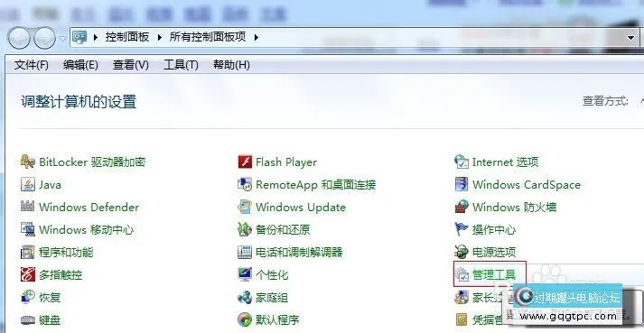
Task: Open the Flash Player link text
Action: tap(286, 162)
